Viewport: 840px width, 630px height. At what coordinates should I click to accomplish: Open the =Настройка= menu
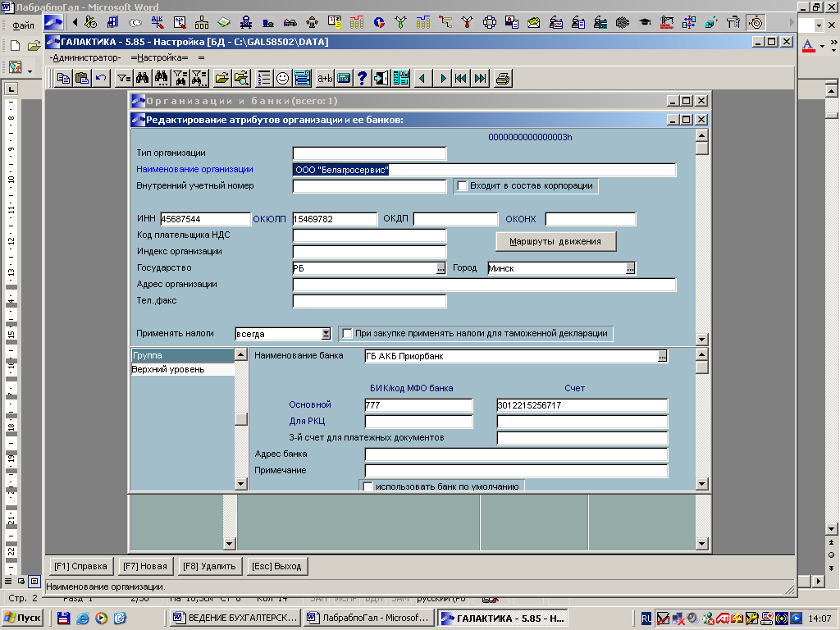tap(159, 57)
